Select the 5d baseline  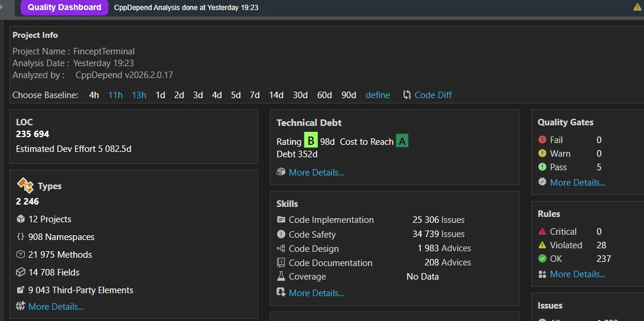[x=236, y=95]
